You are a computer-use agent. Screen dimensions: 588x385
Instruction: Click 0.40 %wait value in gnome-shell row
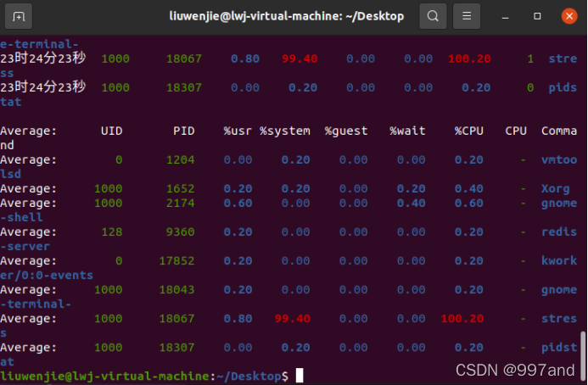tap(411, 203)
